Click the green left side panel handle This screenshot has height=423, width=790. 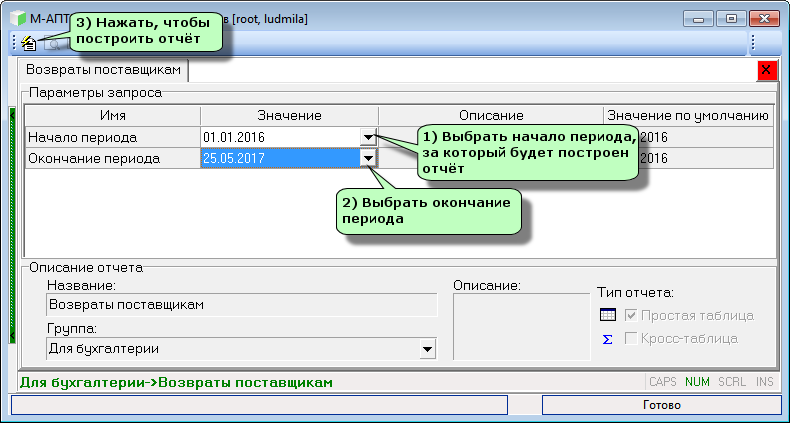(x=12, y=226)
